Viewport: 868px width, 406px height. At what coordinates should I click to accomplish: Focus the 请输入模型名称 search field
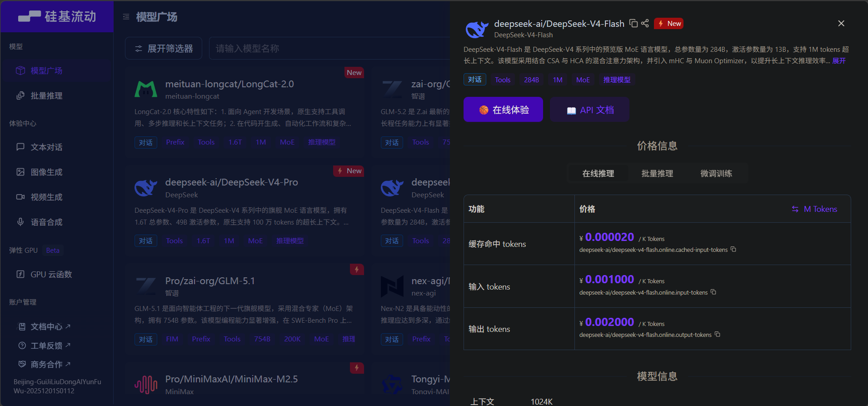click(x=329, y=48)
